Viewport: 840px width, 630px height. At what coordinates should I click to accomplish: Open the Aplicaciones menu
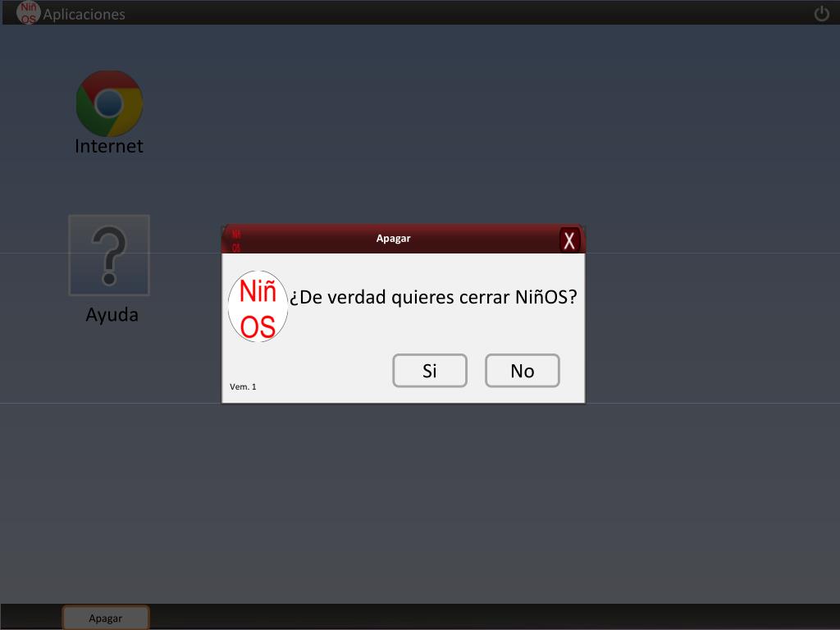click(84, 15)
